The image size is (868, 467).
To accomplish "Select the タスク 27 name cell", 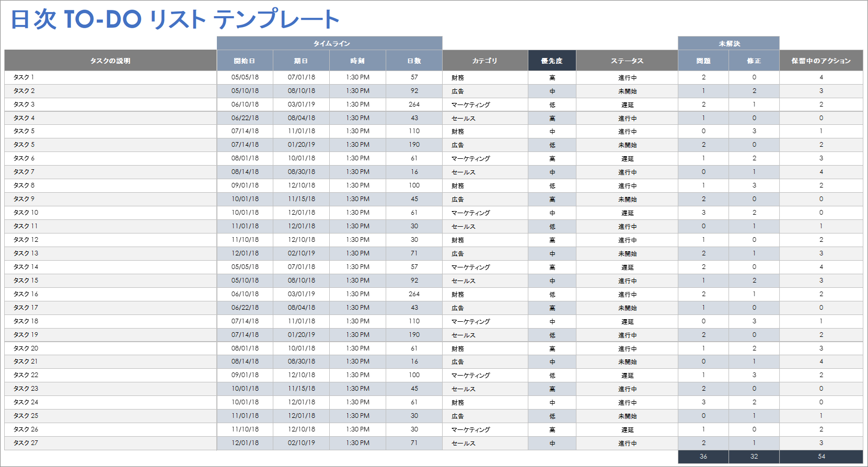I will coord(110,443).
